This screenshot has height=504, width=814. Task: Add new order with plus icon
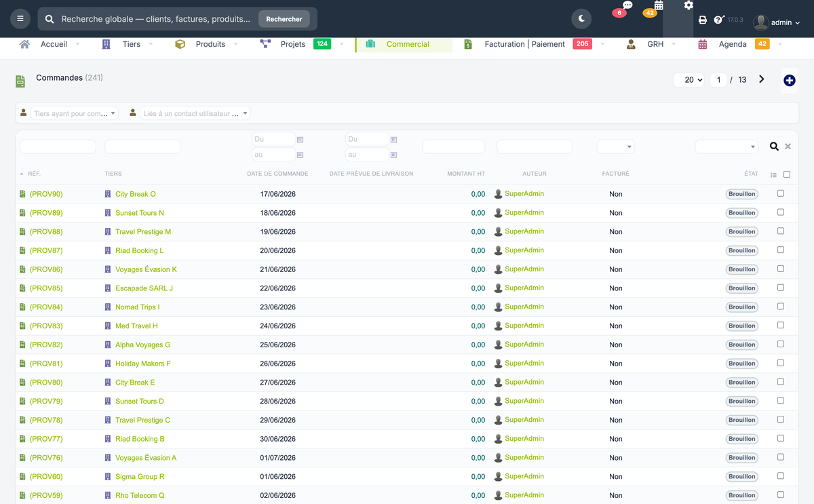click(789, 80)
